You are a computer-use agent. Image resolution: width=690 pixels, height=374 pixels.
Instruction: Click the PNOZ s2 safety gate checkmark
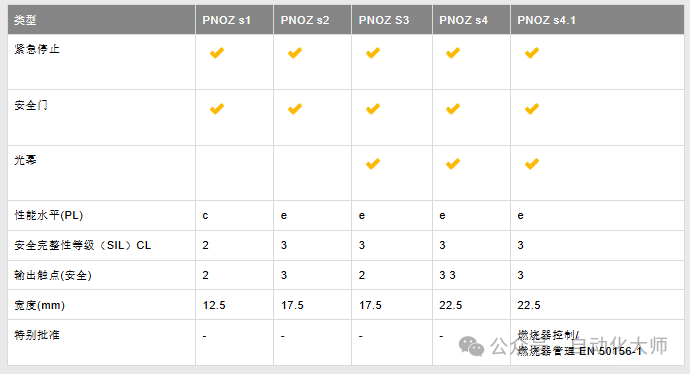[x=295, y=109]
